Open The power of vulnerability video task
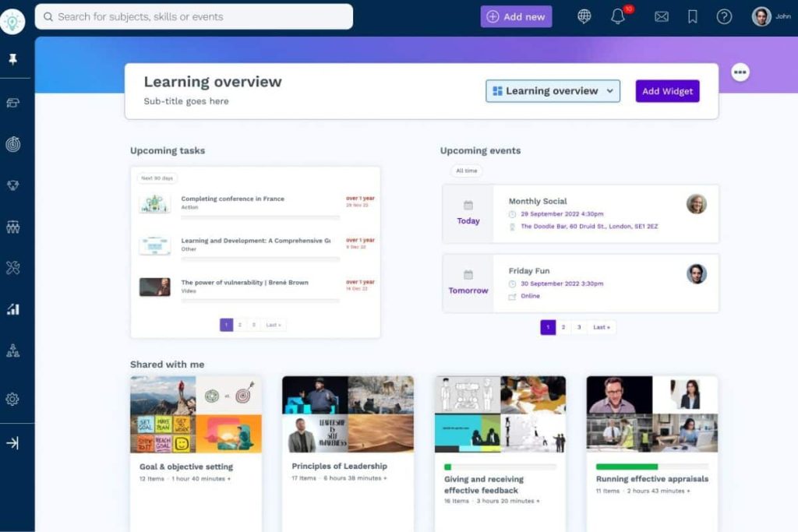The height and width of the screenshot is (532, 798). (245, 282)
